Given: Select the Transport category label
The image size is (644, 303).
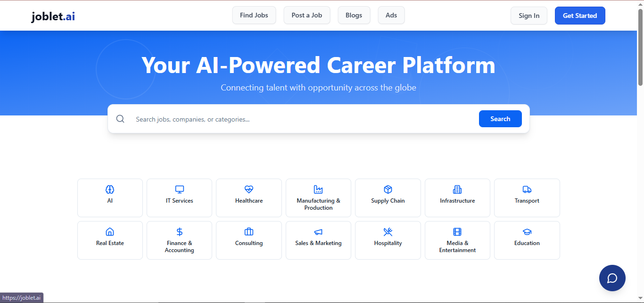Looking at the screenshot, I should 527,201.
